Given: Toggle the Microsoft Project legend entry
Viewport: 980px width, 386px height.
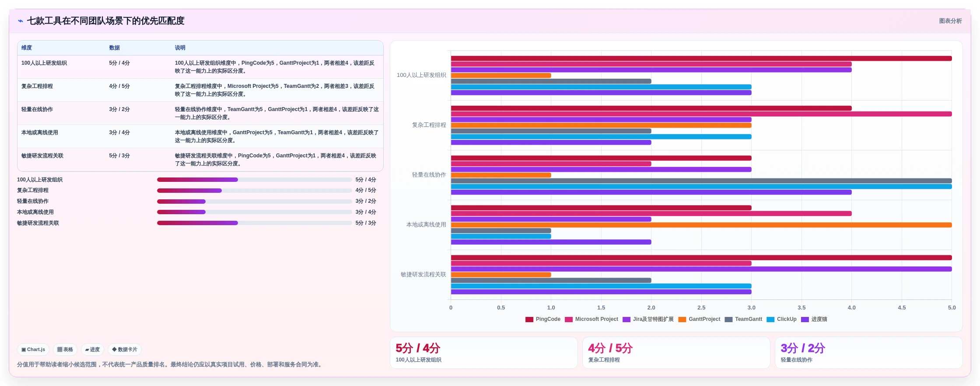Looking at the screenshot, I should pos(591,319).
